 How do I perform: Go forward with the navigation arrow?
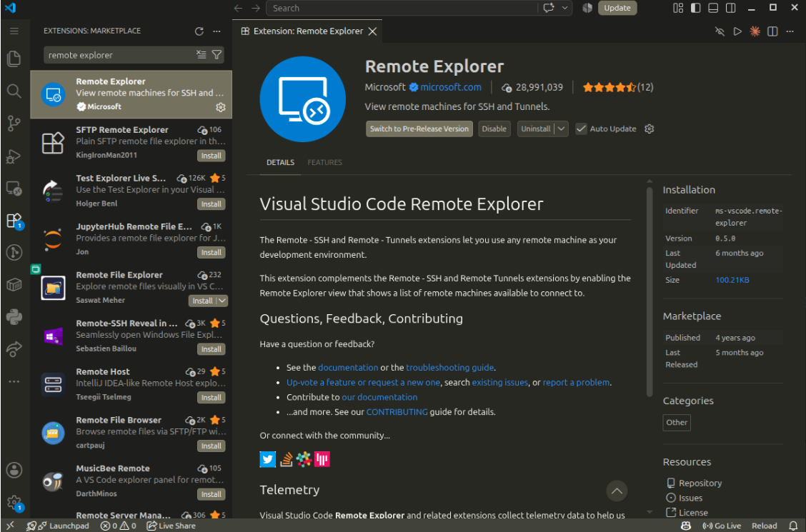[256, 9]
